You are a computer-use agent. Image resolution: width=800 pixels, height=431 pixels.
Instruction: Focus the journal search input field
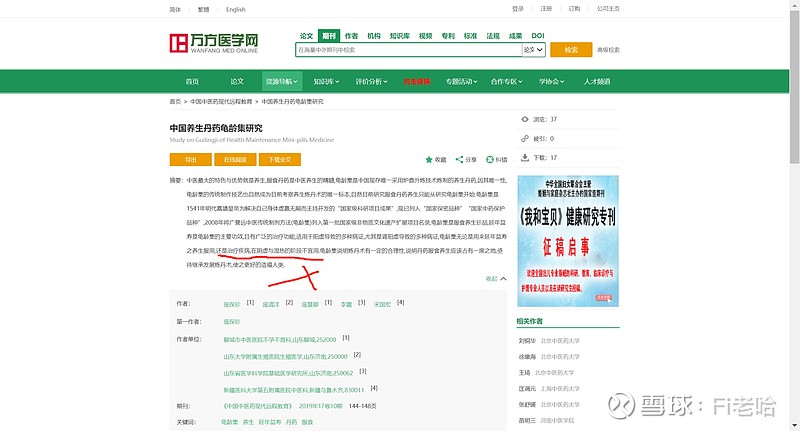point(409,49)
